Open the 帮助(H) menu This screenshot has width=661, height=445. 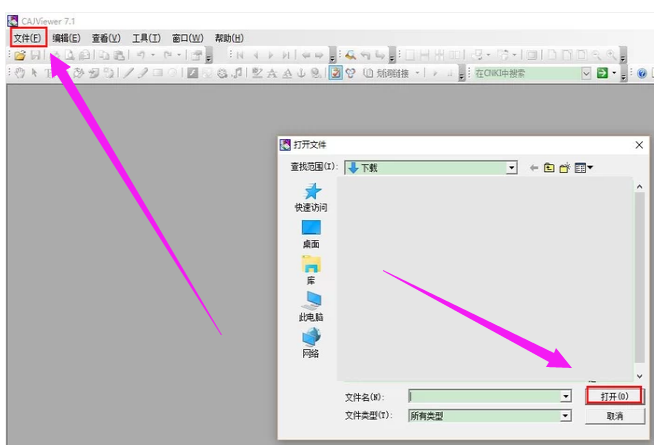229,38
